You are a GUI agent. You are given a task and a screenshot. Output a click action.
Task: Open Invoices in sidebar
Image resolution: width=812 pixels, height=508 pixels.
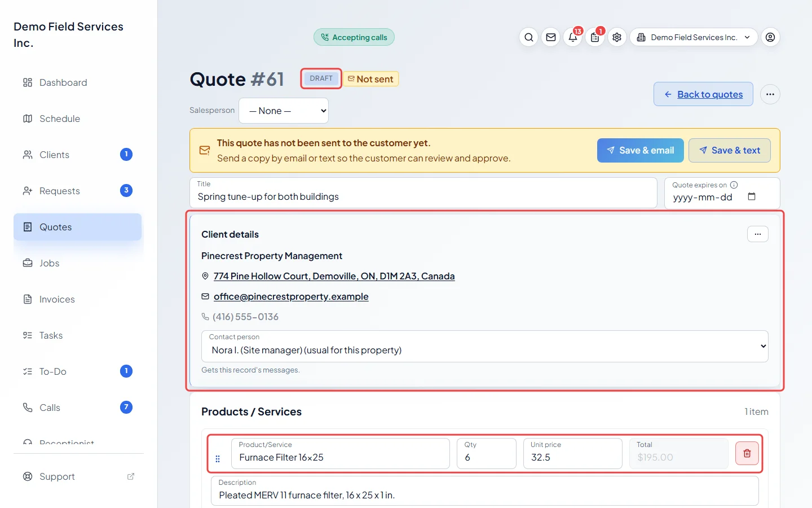(78, 299)
